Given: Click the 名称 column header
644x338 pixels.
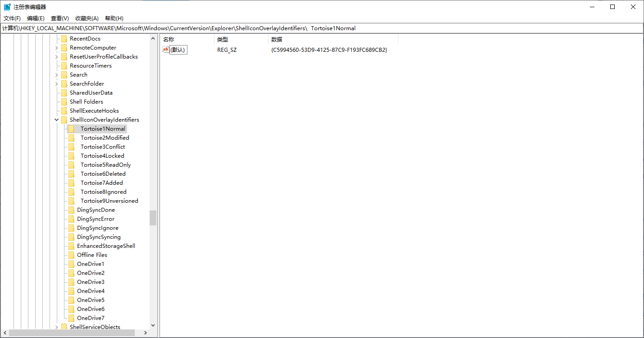Looking at the screenshot, I should 187,40.
